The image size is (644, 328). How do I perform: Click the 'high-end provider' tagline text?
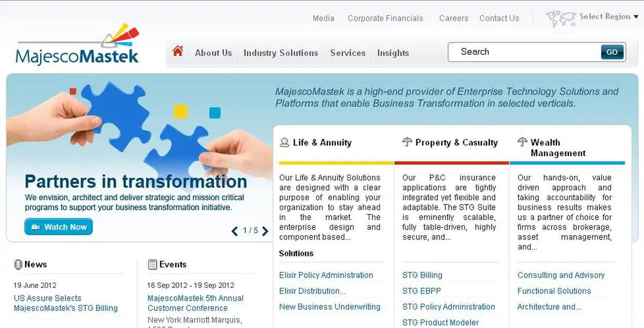(x=447, y=97)
